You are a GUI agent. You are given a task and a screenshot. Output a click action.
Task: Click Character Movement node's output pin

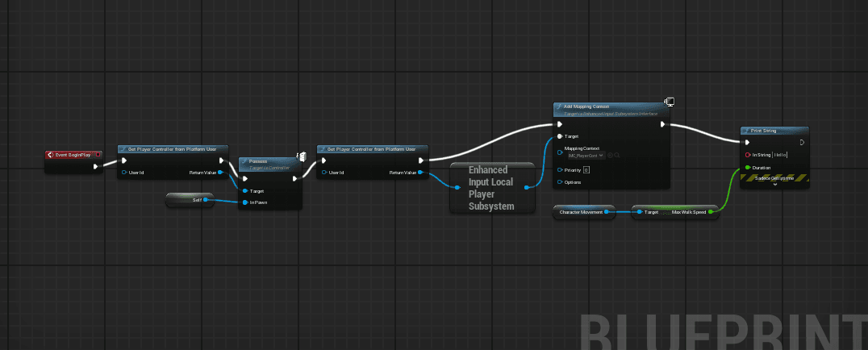click(607, 212)
